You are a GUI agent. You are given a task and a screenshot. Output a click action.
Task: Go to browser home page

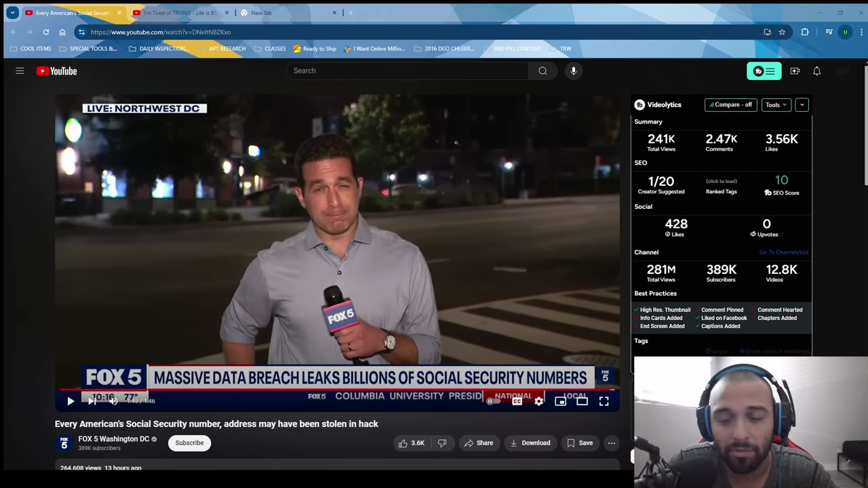coord(62,32)
